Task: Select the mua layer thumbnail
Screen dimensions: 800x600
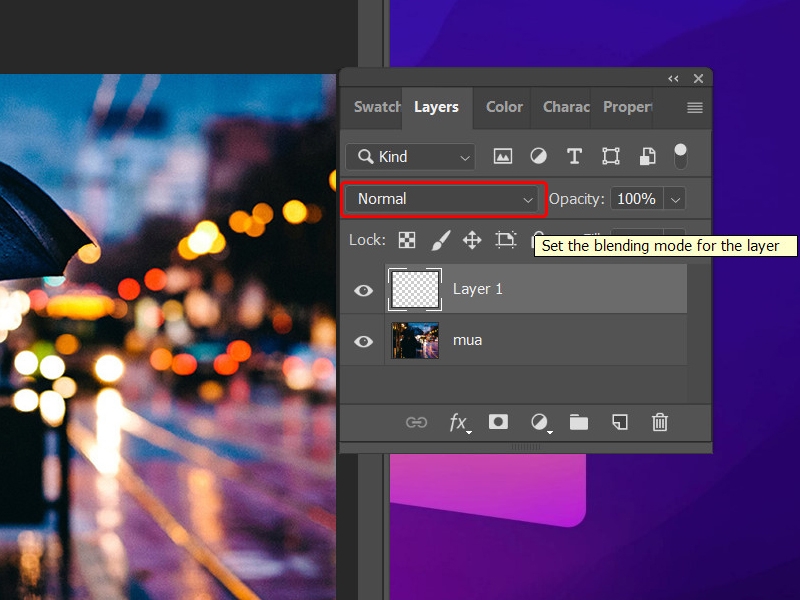Action: 415,341
